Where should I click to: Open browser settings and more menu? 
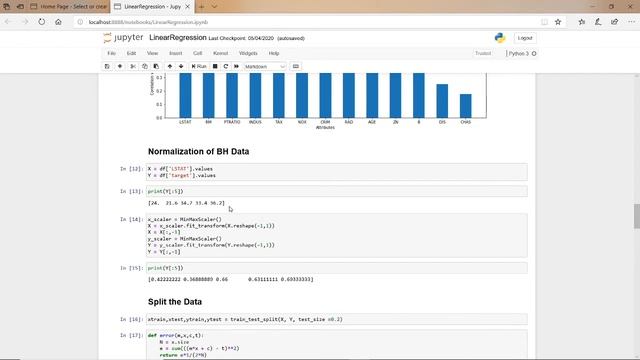tap(631, 22)
